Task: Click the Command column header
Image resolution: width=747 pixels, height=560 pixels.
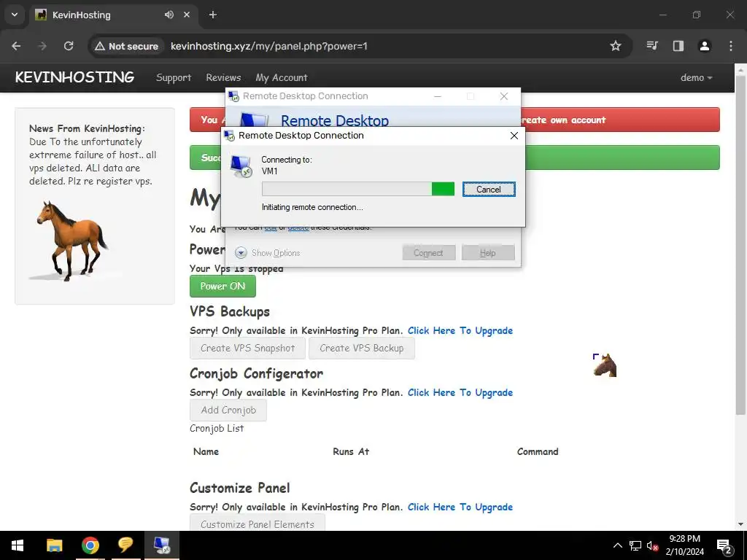Action: click(538, 451)
